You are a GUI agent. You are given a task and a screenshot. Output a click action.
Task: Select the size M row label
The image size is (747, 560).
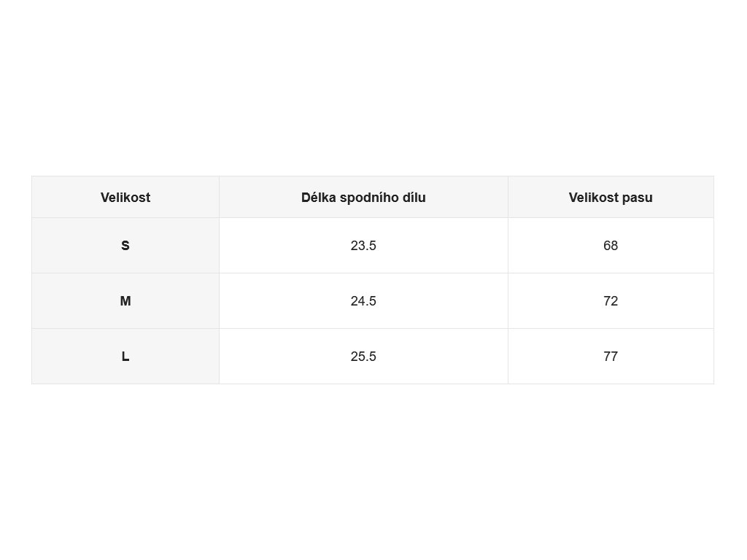pos(125,301)
